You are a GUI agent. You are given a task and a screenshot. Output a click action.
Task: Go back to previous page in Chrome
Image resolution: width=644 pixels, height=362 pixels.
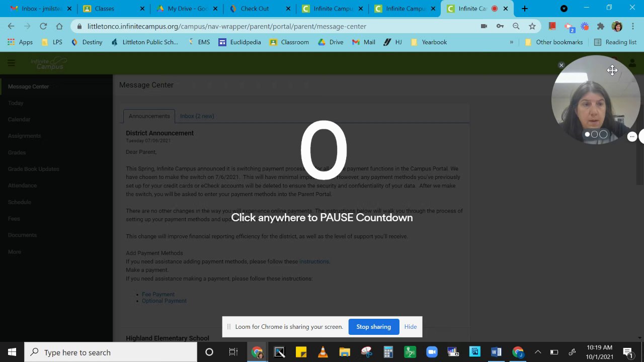click(11, 26)
